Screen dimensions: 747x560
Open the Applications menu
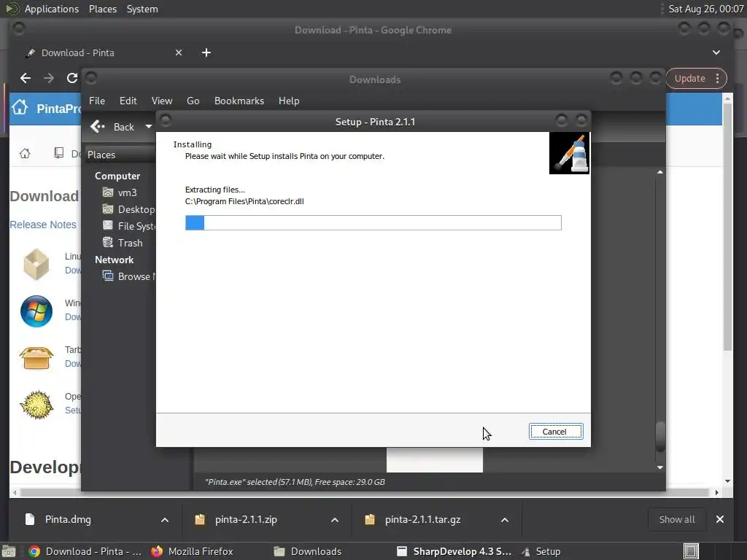coord(52,9)
